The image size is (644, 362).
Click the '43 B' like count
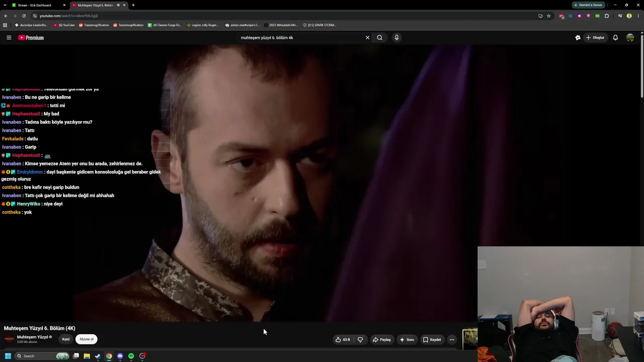tap(346, 340)
